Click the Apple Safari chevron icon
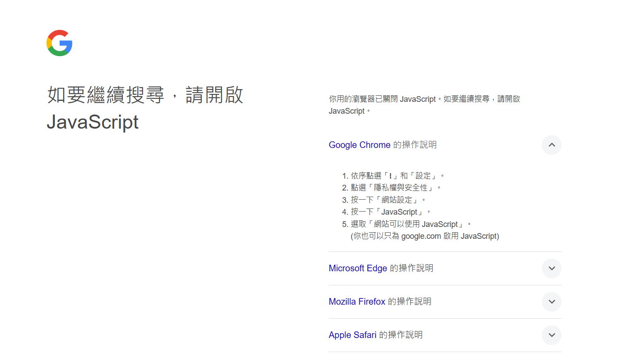644x356 pixels. 551,335
